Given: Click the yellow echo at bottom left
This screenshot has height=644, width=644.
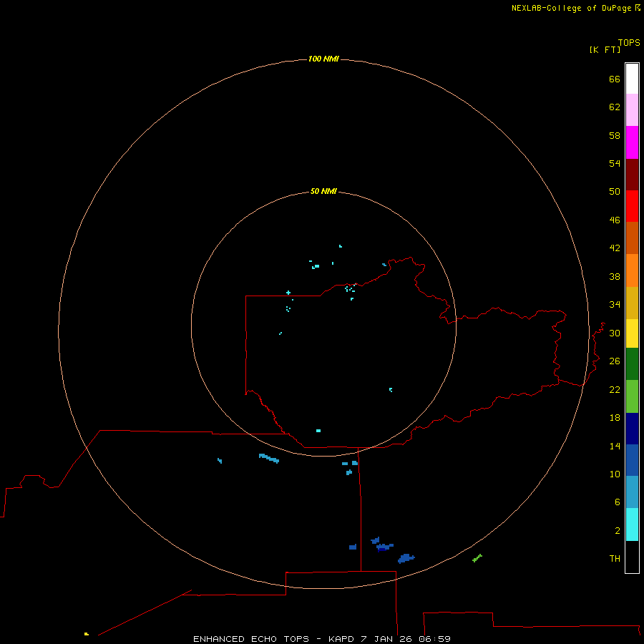Looking at the screenshot, I should pos(86,634).
